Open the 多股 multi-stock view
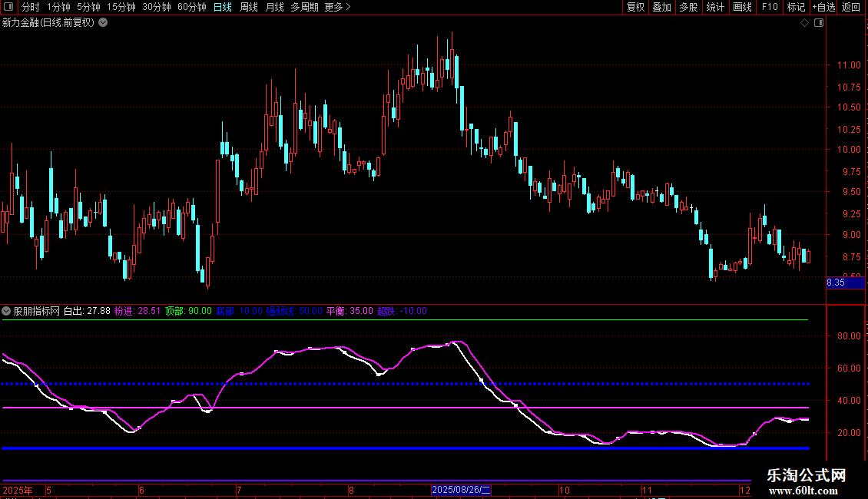This screenshot has height=499, width=868. point(688,7)
